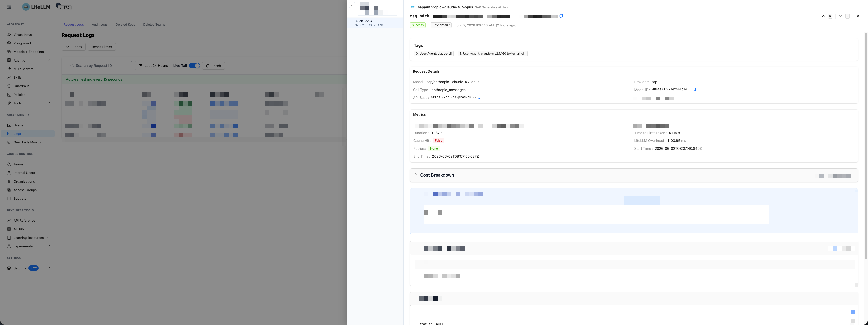Go to Models + Endpoints
868x325 pixels.
28,52
